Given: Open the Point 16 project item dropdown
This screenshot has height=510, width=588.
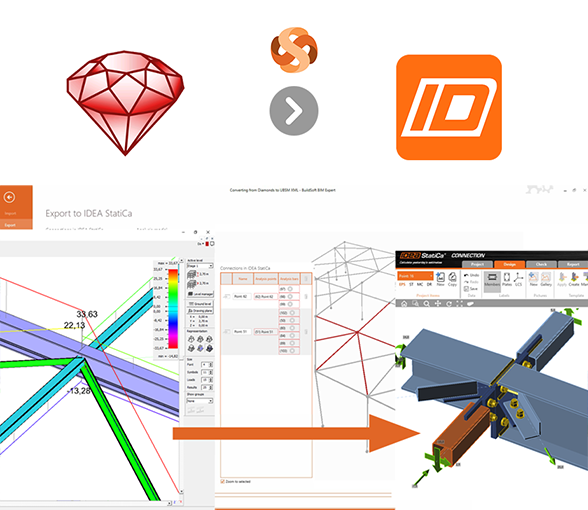Looking at the screenshot, I should [x=415, y=276].
